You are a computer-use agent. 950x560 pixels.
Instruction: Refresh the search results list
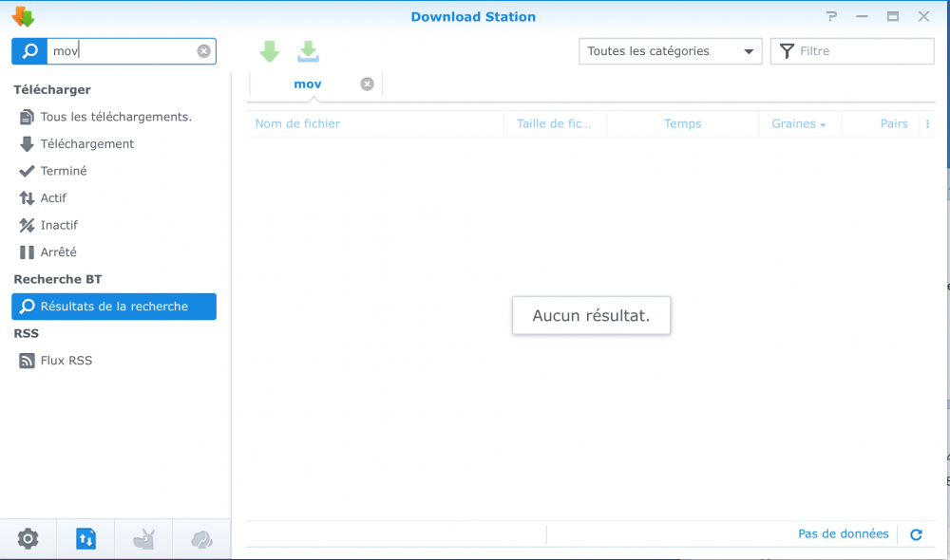tap(916, 534)
